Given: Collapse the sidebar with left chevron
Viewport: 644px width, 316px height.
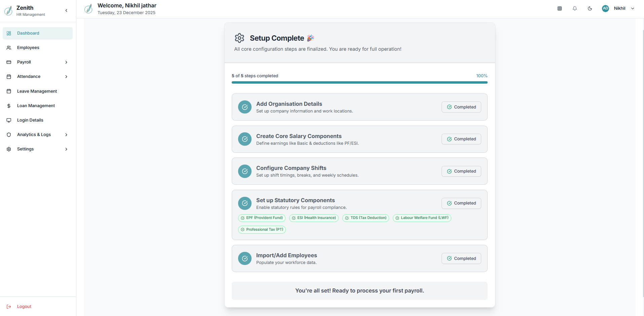Looking at the screenshot, I should [66, 10].
